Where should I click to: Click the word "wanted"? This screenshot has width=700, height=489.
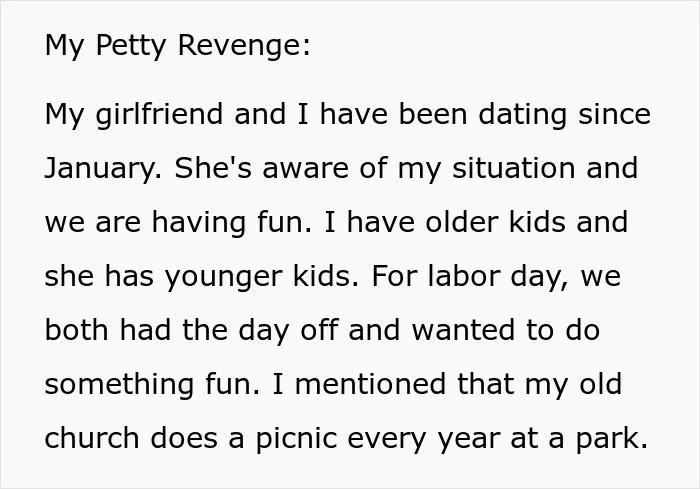tap(463, 330)
